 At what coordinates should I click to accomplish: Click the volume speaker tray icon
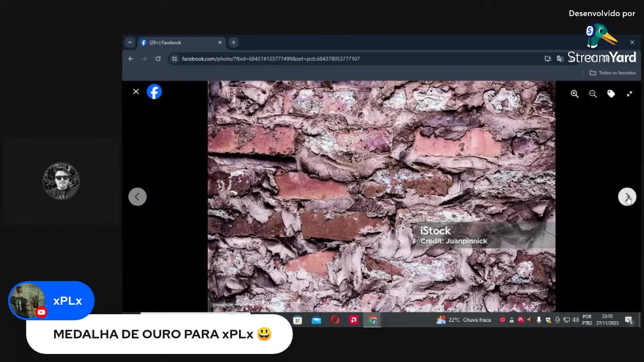[x=576, y=320]
